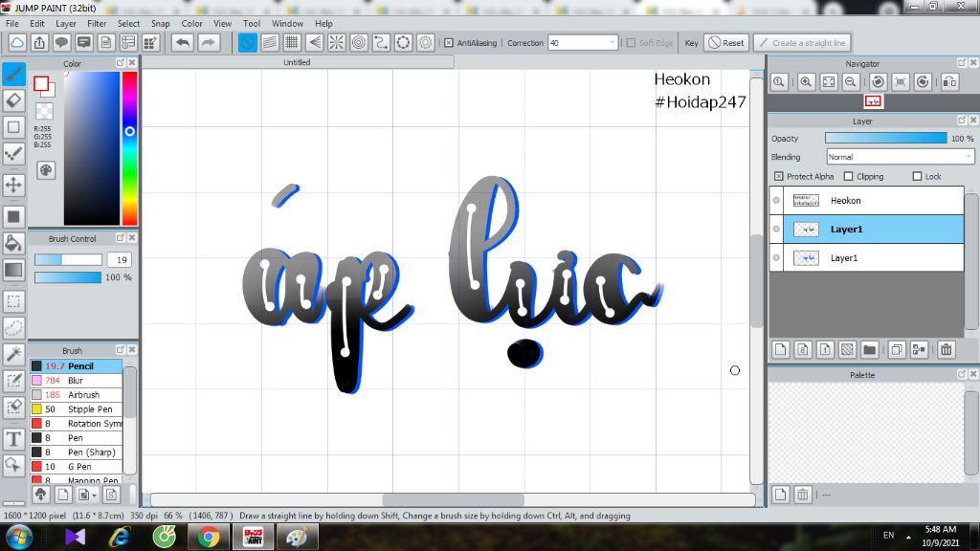Toggle Protect Alpha checkbox
Image resolution: width=980 pixels, height=551 pixels.
(778, 176)
